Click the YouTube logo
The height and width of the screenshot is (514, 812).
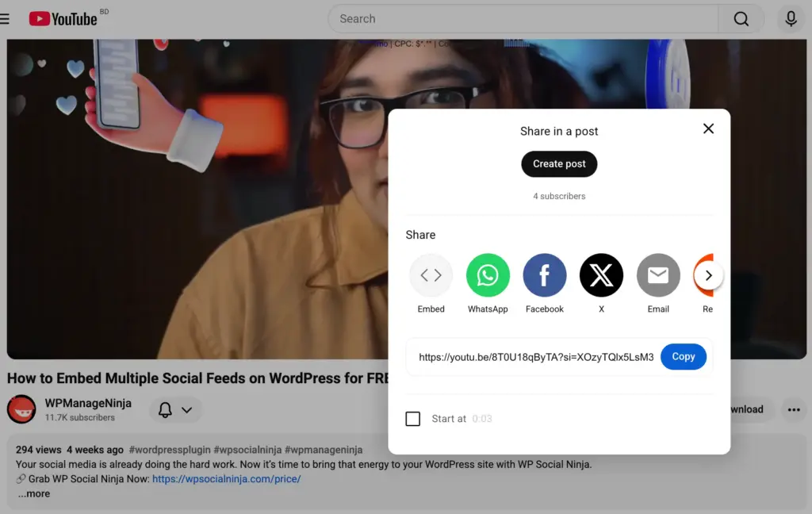[63, 18]
